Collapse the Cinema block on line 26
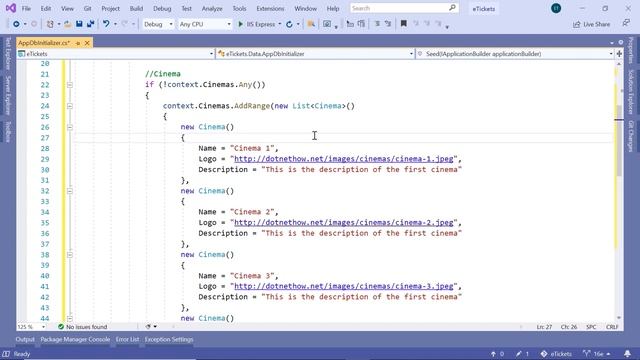 [x=70, y=127]
